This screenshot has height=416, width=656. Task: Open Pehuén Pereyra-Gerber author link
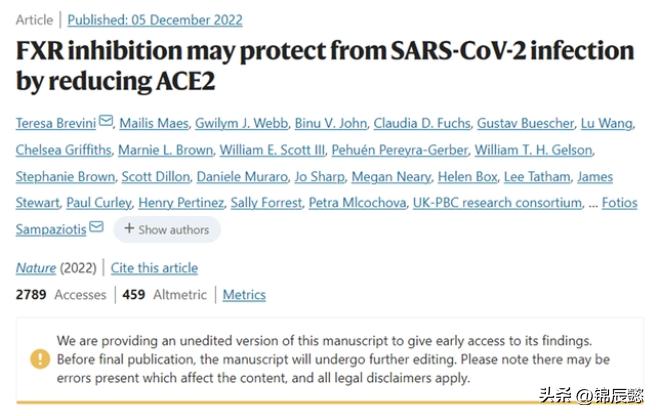coord(383,151)
